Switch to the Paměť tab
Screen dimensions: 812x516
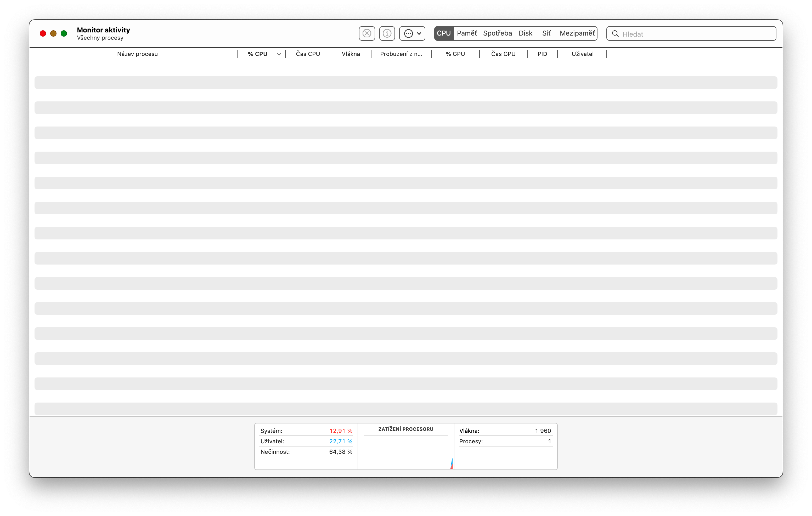coord(467,33)
